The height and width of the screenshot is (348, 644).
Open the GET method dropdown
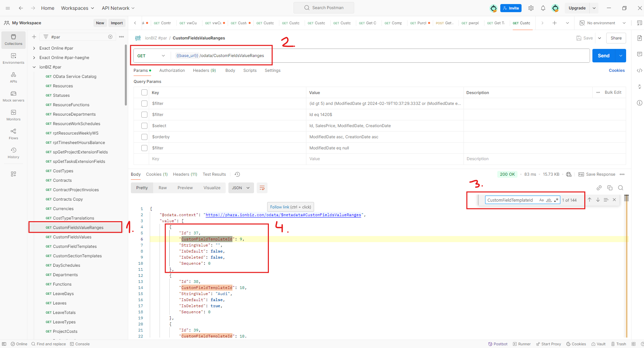click(x=151, y=56)
